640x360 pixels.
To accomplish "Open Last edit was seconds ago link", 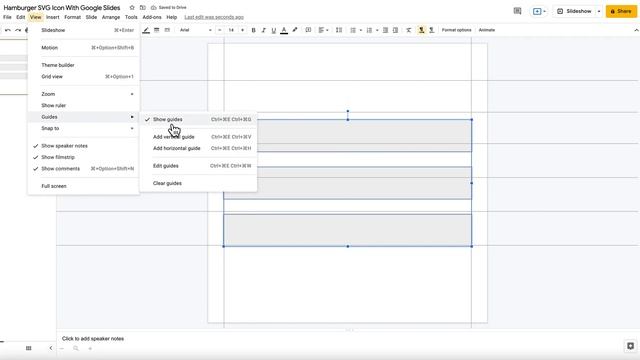I will (x=214, y=17).
